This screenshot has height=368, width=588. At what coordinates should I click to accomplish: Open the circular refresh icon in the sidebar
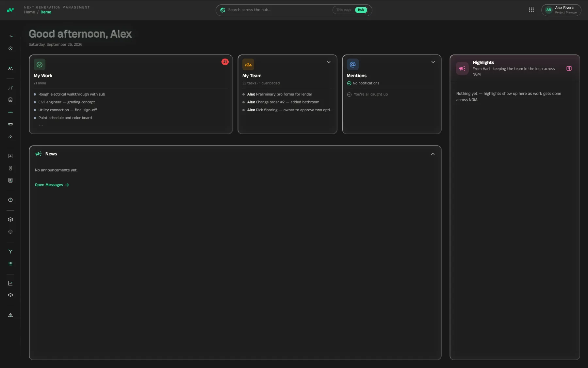10,48
